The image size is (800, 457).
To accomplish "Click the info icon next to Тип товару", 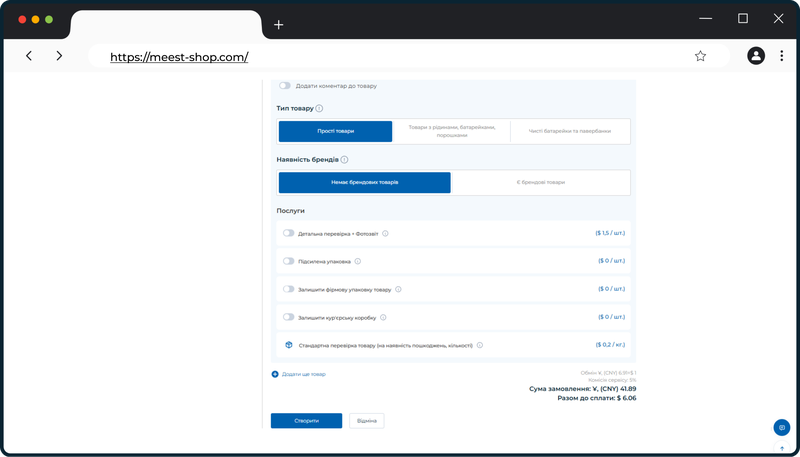I will (319, 109).
